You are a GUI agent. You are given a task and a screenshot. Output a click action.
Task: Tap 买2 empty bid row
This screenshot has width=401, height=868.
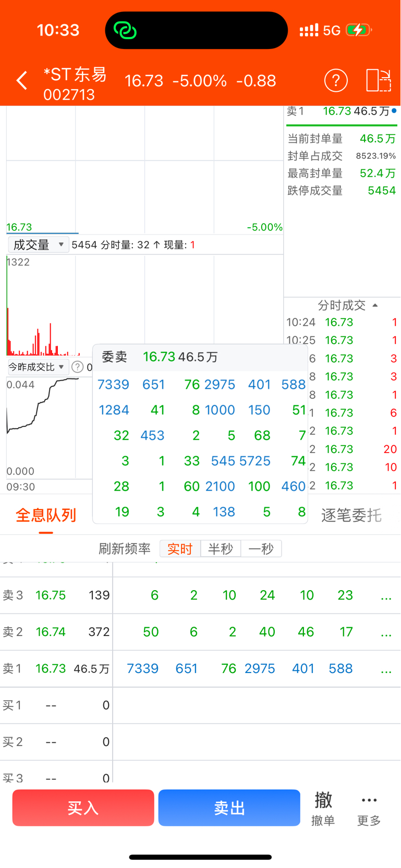pyautogui.click(x=200, y=742)
